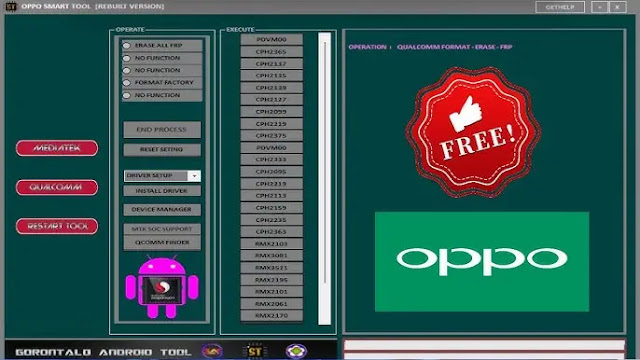This screenshot has height=360, width=640.
Task: Execute model RMX2103
Action: pyautogui.click(x=271, y=244)
